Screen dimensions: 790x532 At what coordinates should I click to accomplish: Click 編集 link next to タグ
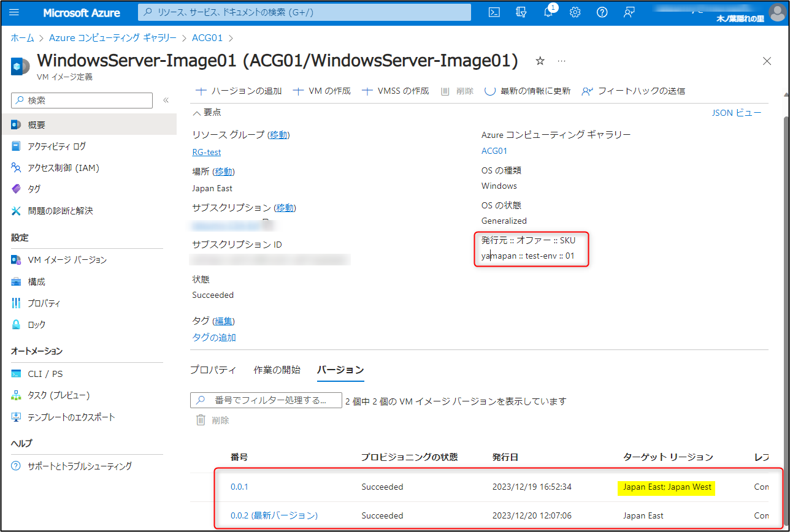tap(224, 321)
